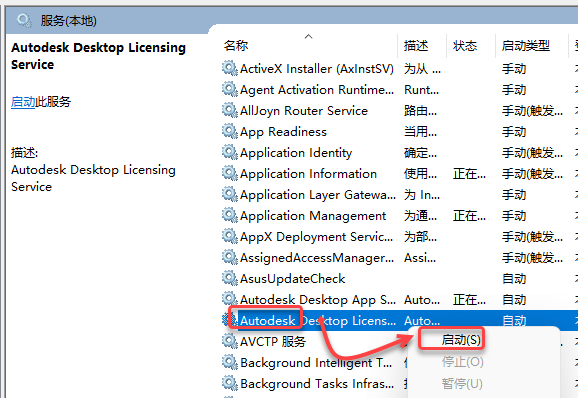Click the sort arrow above 名称 column
Screen dimensions: 578x398
(x=309, y=36)
